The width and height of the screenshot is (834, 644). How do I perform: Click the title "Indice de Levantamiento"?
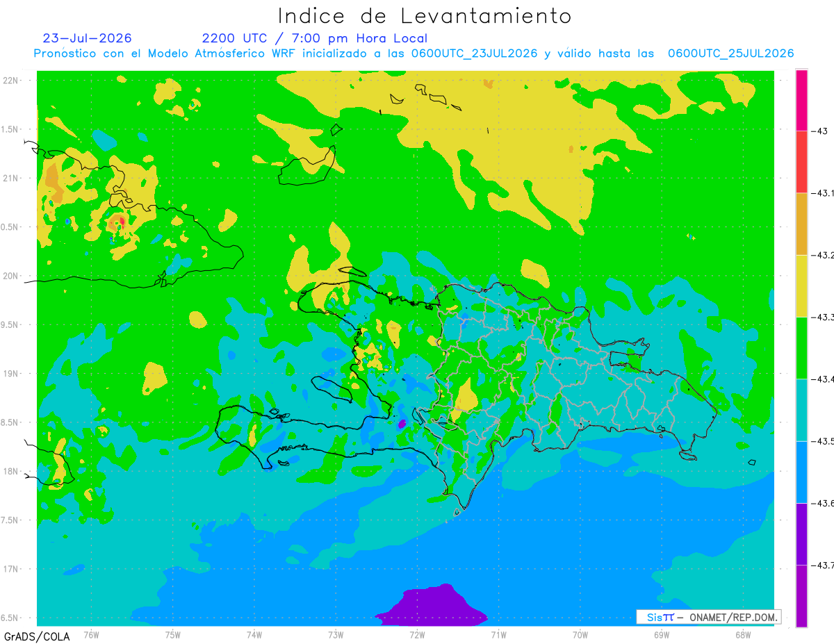tap(425, 16)
